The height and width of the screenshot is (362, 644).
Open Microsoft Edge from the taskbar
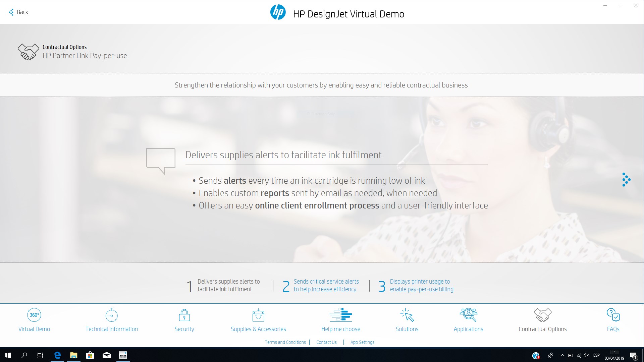[57, 355]
